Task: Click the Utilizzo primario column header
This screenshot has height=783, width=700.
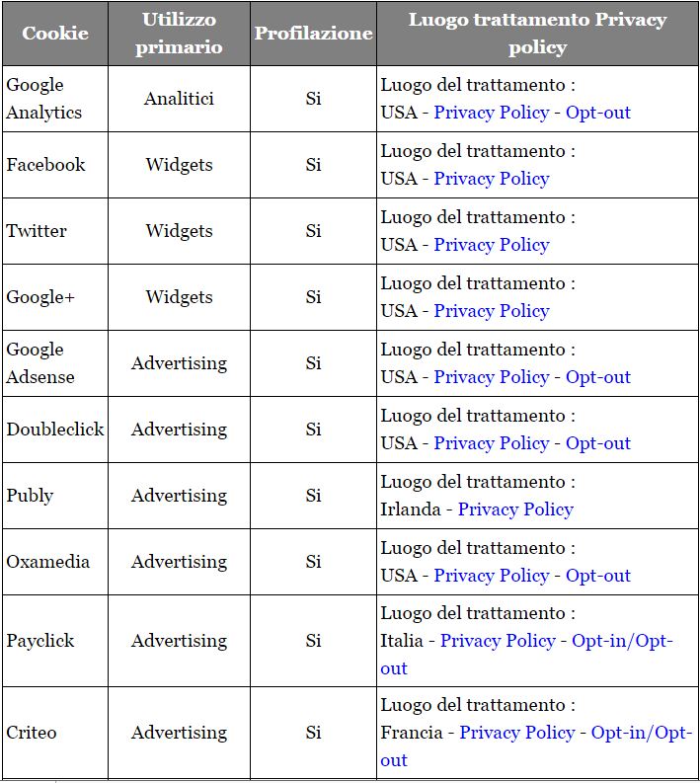Action: 180,34
